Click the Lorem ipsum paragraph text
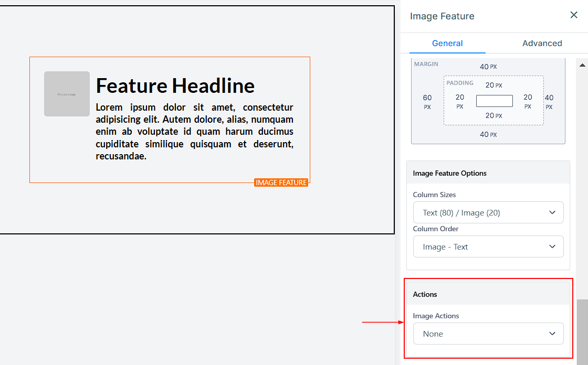The image size is (588, 365). [194, 132]
